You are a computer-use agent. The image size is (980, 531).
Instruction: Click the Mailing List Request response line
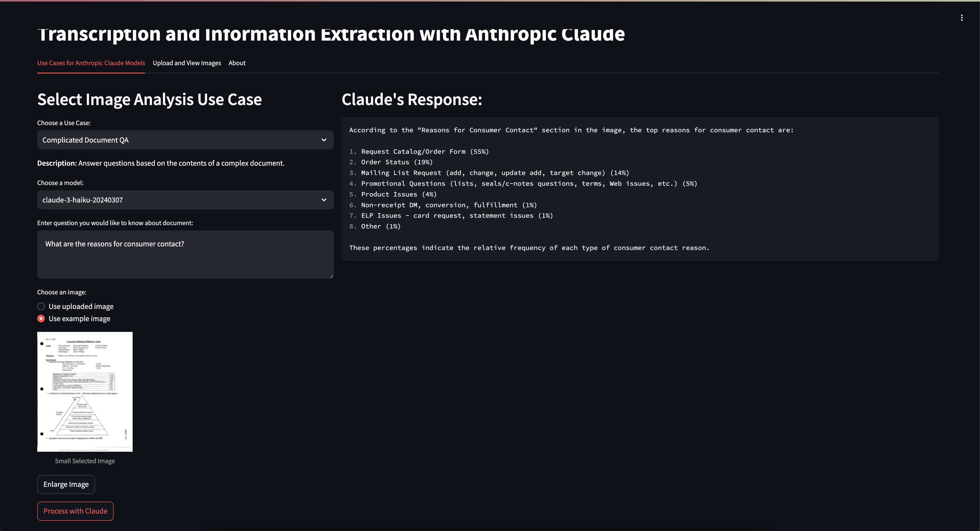tap(495, 173)
